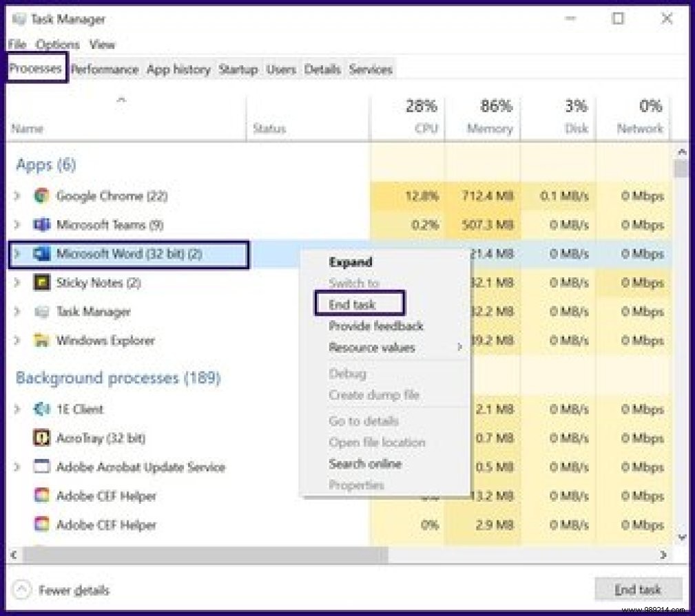Screen dimensions: 695x616
Task: Click the Adobe Acrobat Update Service icon
Action: 41,467
